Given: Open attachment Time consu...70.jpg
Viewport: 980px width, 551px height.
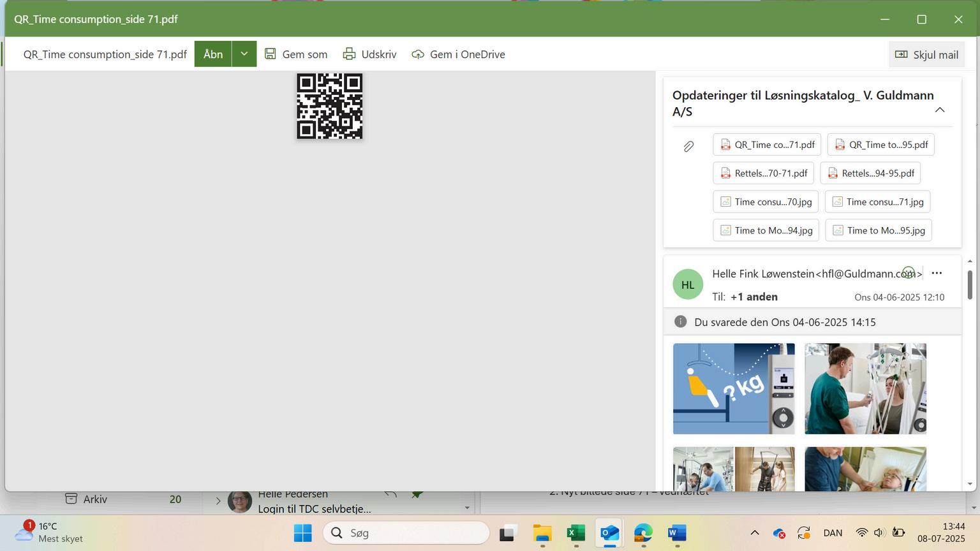Looking at the screenshot, I should pos(766,202).
